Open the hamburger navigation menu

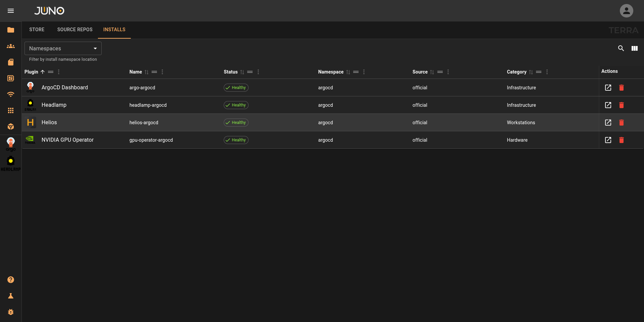(x=11, y=11)
